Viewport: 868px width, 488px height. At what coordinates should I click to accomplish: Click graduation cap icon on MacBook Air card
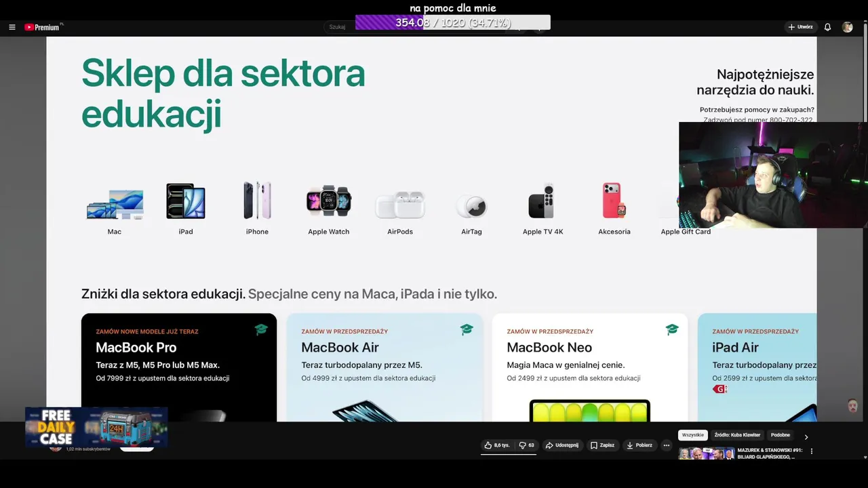467,329
